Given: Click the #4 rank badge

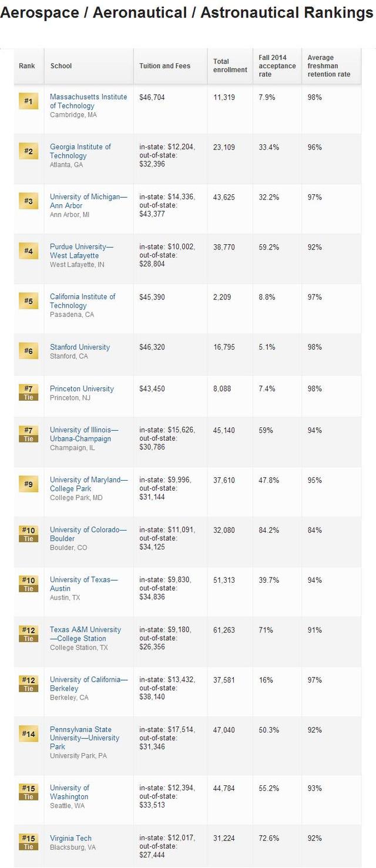Looking at the screenshot, I should 28,251.
